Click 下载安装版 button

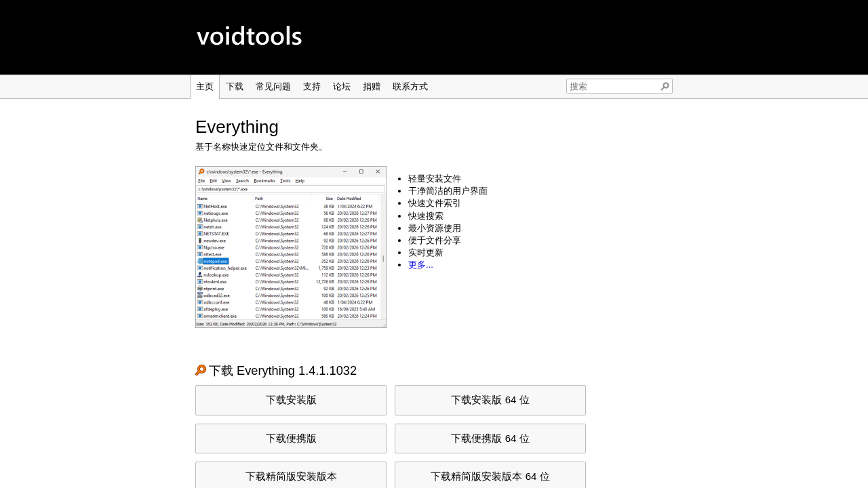pyautogui.click(x=291, y=400)
